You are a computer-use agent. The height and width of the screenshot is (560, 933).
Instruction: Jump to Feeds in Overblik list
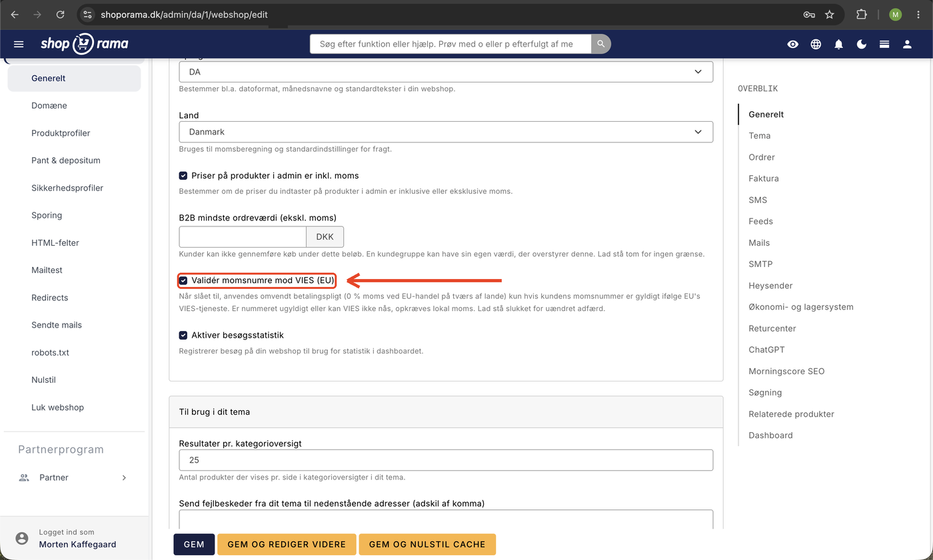pyautogui.click(x=760, y=221)
